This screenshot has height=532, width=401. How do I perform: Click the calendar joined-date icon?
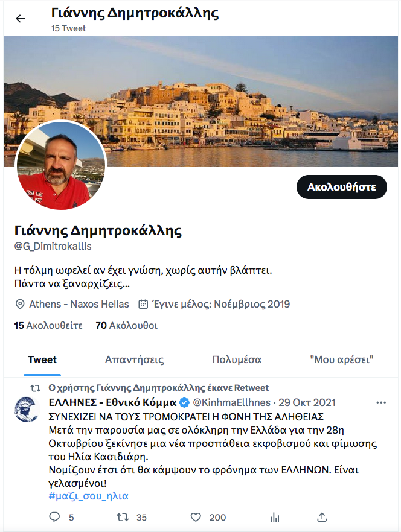pos(143,304)
